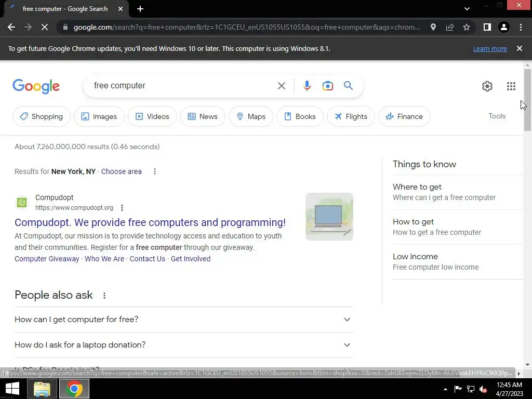Select 'Low income' in Things to know

click(458, 262)
